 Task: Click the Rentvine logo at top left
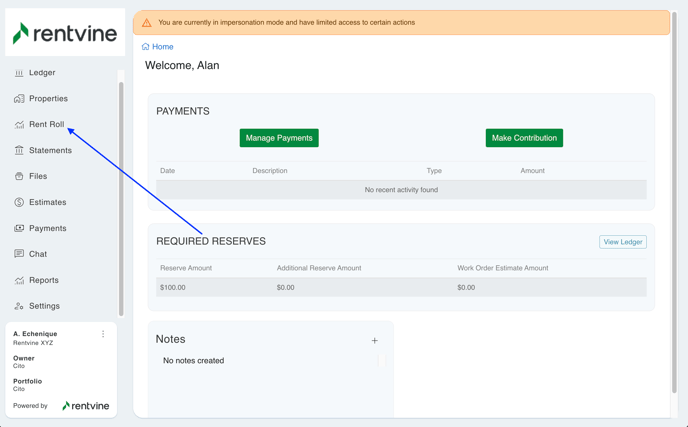pos(65,34)
